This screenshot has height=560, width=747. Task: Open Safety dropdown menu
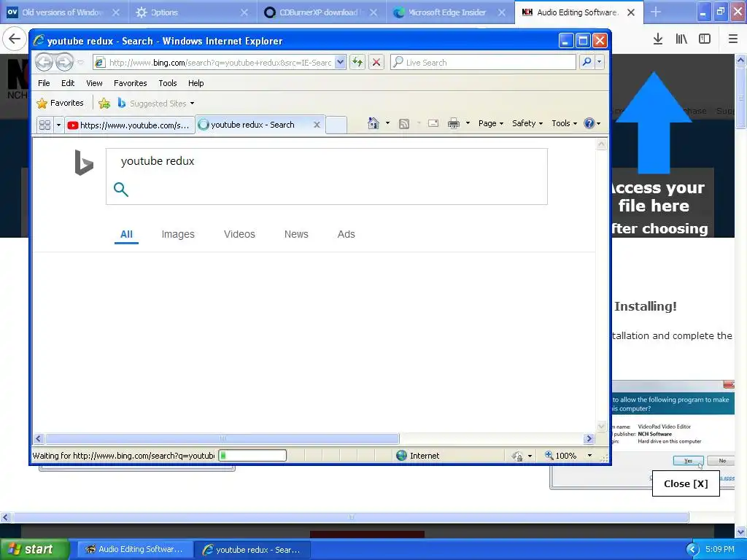coord(527,123)
